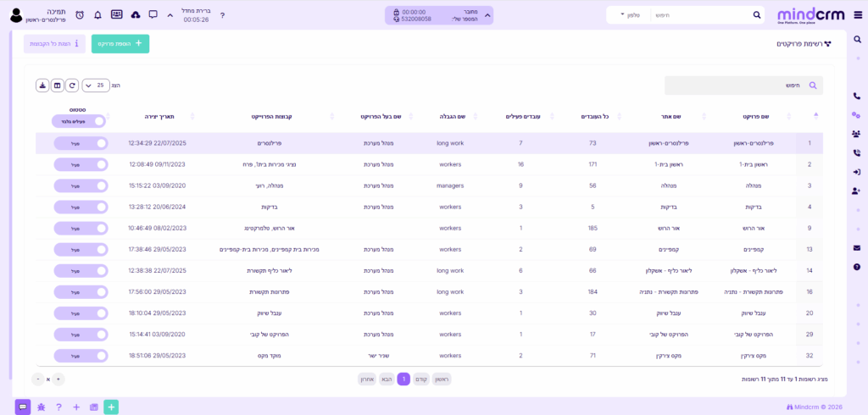
Task: Click the top חיפוש search field
Action: point(700,15)
